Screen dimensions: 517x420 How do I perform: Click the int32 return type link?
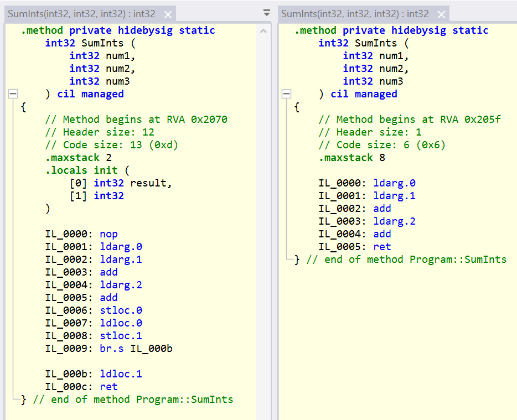point(60,43)
